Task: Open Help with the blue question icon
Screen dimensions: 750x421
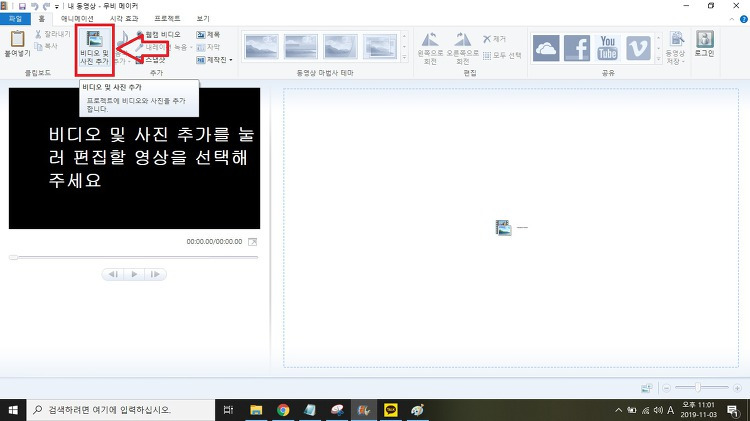Action: click(x=744, y=19)
